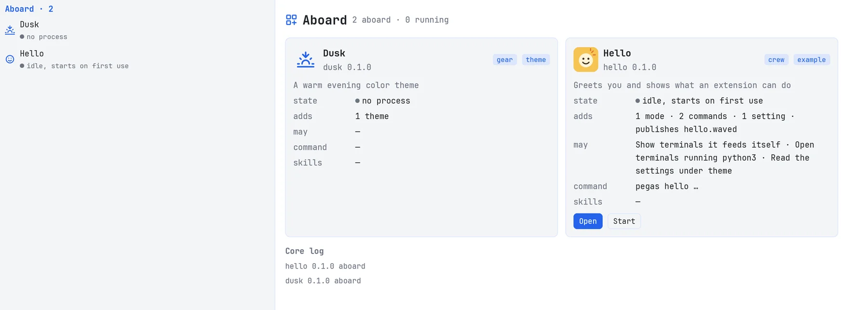Click 'hello 0.1.0 aboard' log entry
The image size is (868, 310).
325,266
